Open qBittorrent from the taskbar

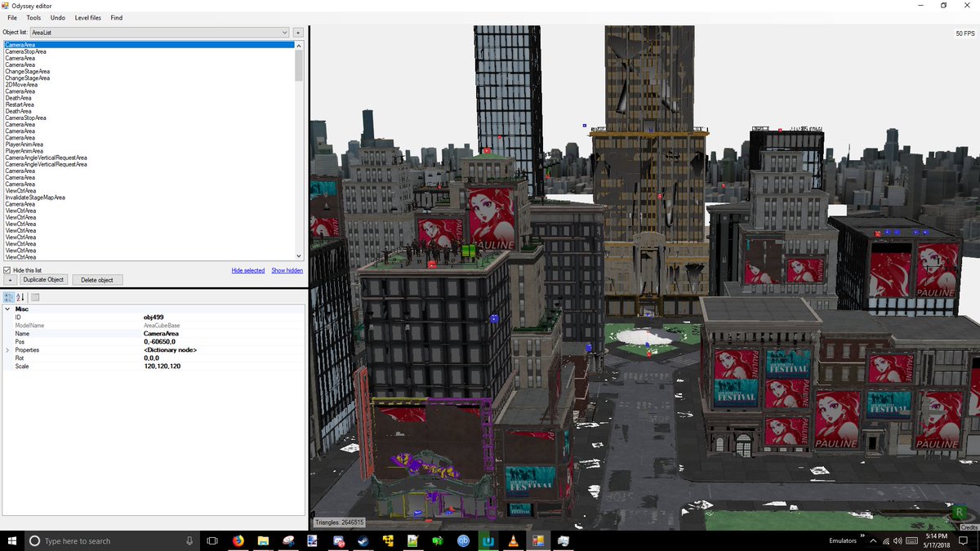463,540
